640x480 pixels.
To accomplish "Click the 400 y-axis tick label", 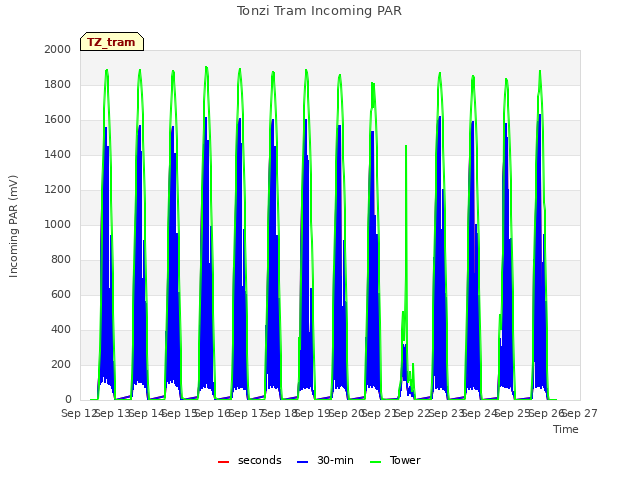I will (61, 329).
